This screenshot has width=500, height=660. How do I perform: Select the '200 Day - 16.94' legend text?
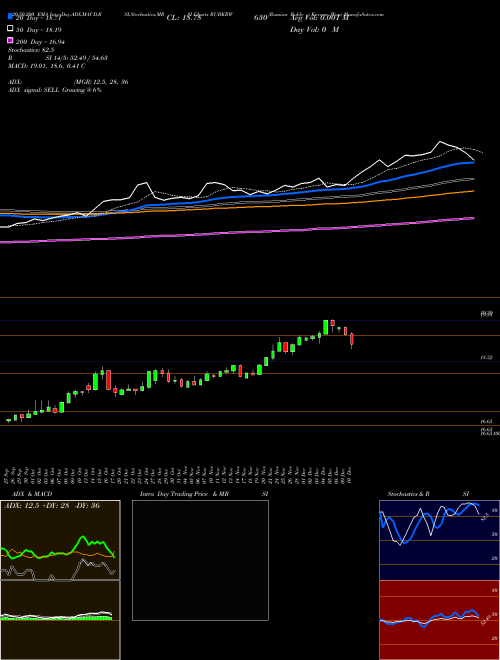40,41
